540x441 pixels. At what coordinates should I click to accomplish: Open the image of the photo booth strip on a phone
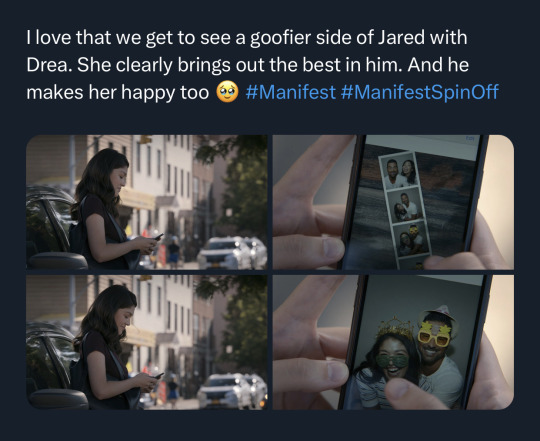coord(393,202)
